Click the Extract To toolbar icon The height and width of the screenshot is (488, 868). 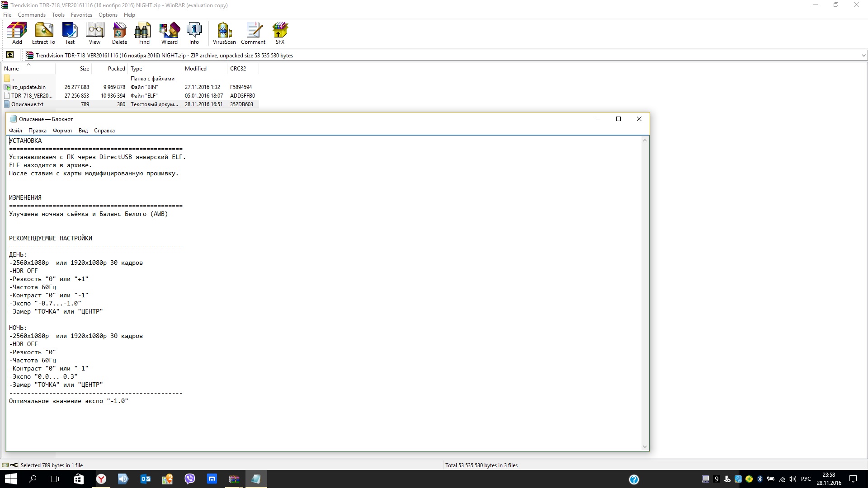(x=43, y=33)
